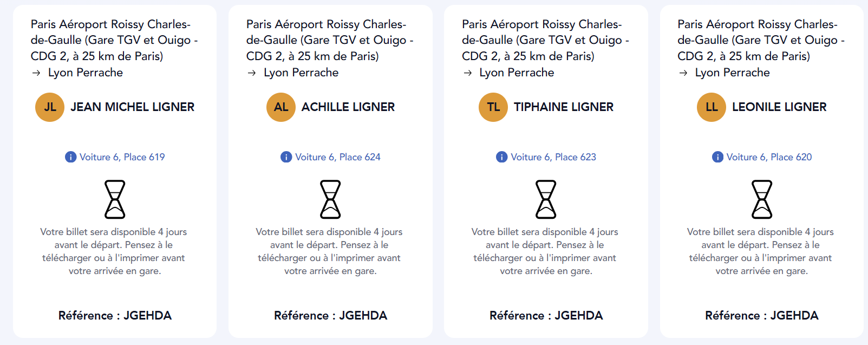Click the LL avatar for Leonile Ligner

712,107
